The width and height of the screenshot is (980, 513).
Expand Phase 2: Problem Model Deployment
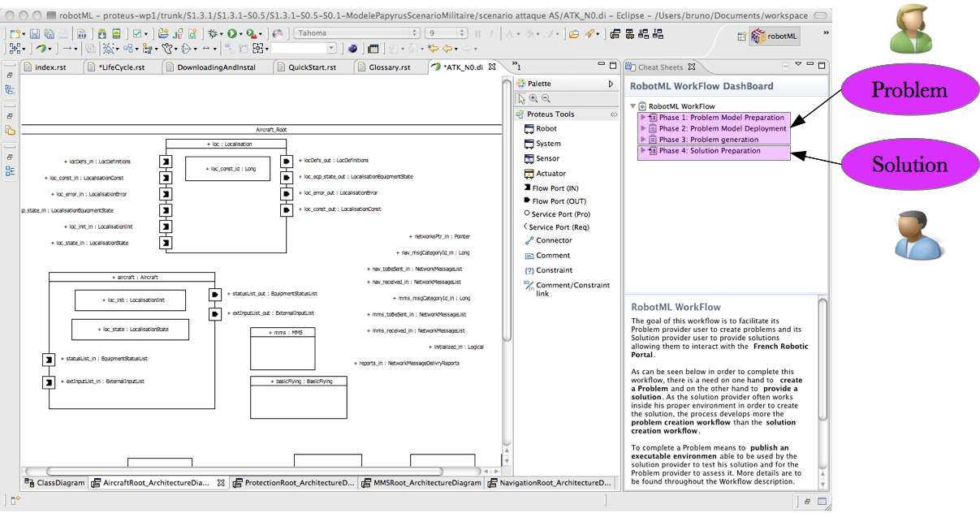pos(643,128)
